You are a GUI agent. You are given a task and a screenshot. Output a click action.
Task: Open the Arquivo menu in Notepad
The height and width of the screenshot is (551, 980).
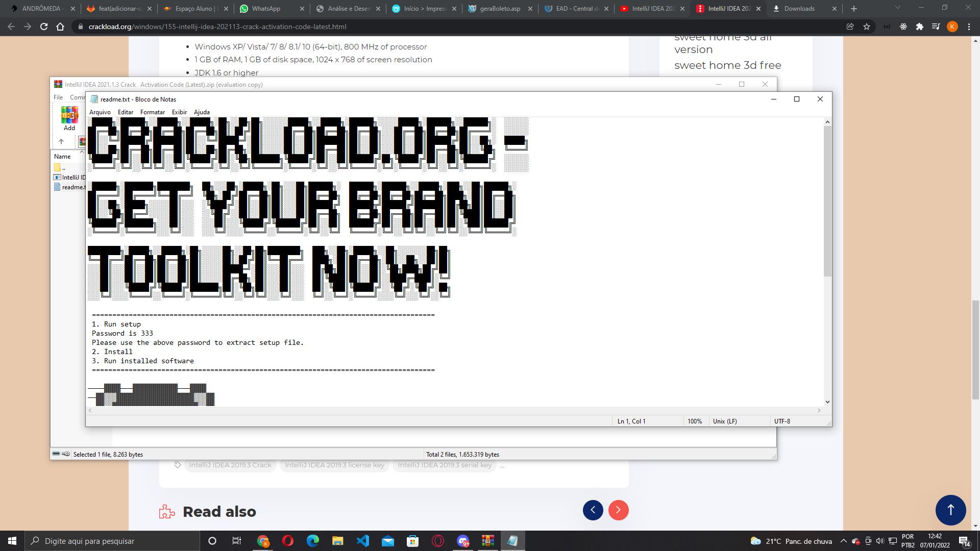pyautogui.click(x=100, y=112)
